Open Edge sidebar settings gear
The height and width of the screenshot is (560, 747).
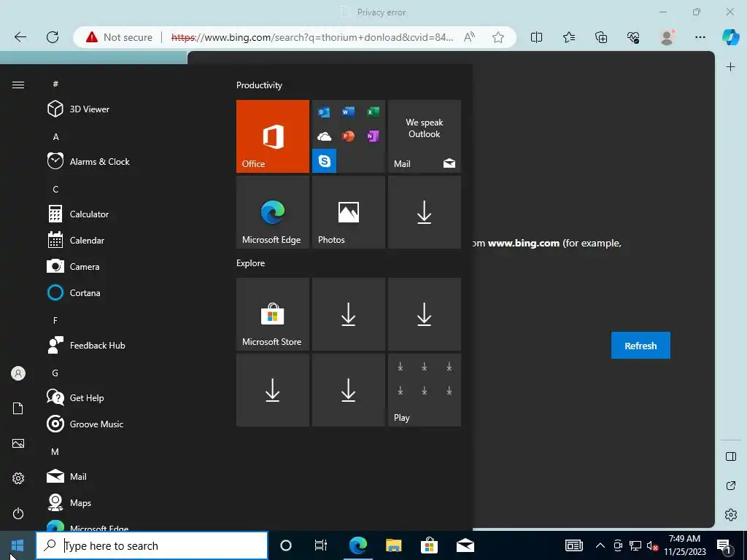tap(731, 515)
